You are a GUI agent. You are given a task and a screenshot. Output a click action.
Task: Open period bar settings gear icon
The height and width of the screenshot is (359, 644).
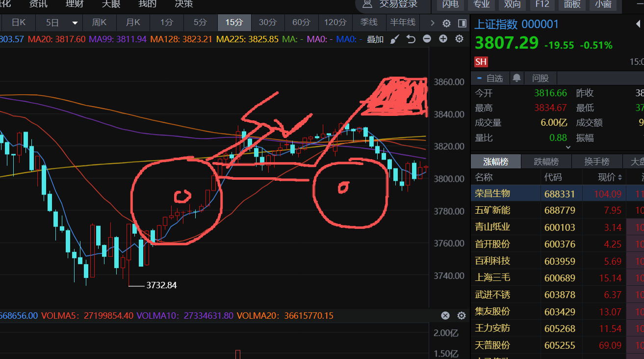click(446, 23)
